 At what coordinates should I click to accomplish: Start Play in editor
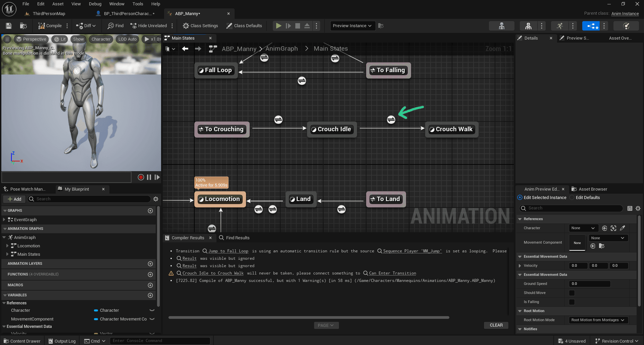[279, 26]
